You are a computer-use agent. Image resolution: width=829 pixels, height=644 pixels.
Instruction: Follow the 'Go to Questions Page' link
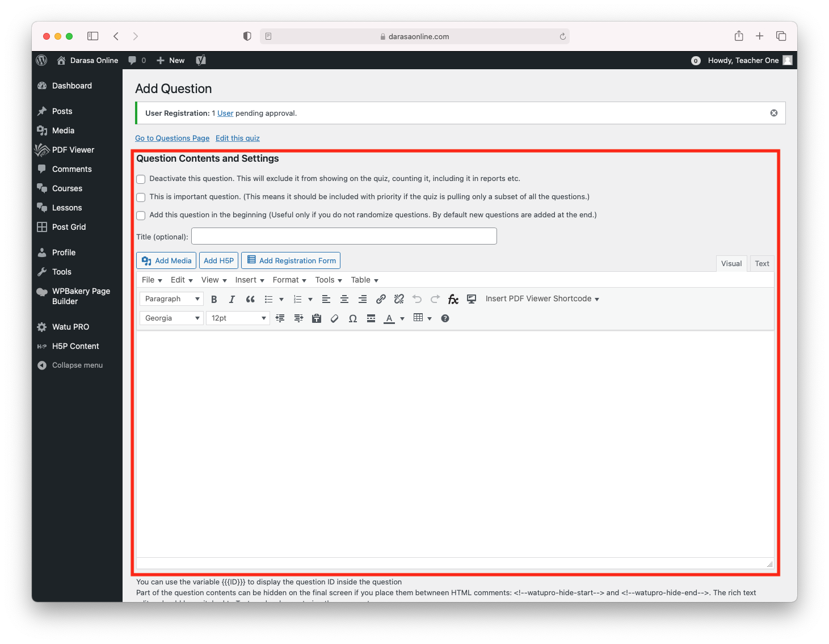(172, 138)
